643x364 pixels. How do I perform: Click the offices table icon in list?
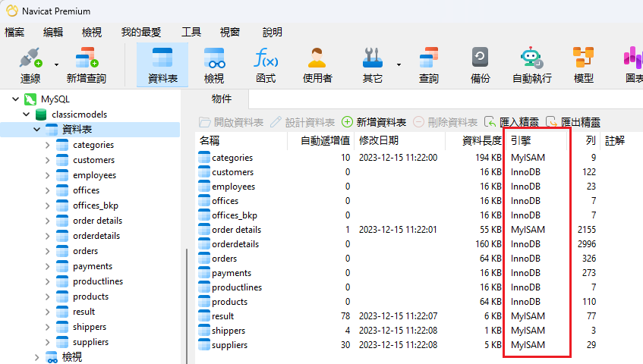click(x=204, y=201)
